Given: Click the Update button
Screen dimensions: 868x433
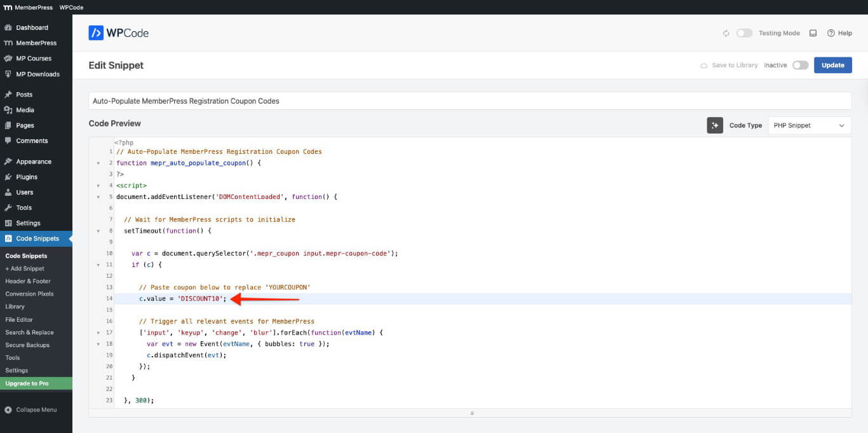Looking at the screenshot, I should (x=832, y=65).
